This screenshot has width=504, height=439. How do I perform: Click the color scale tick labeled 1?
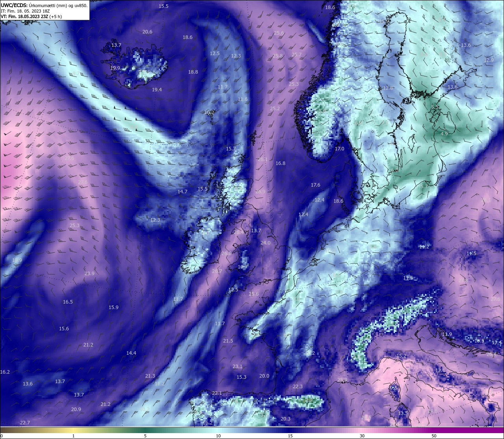[74, 436]
